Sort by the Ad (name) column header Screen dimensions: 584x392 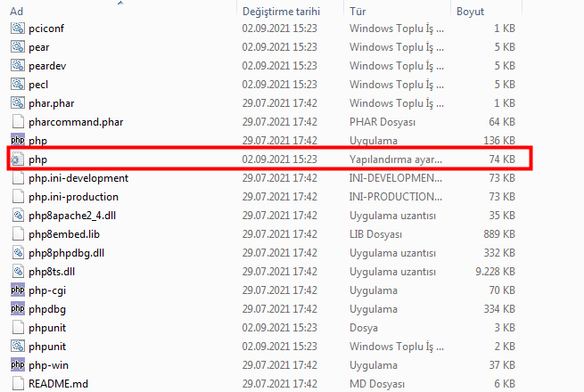[x=16, y=12]
